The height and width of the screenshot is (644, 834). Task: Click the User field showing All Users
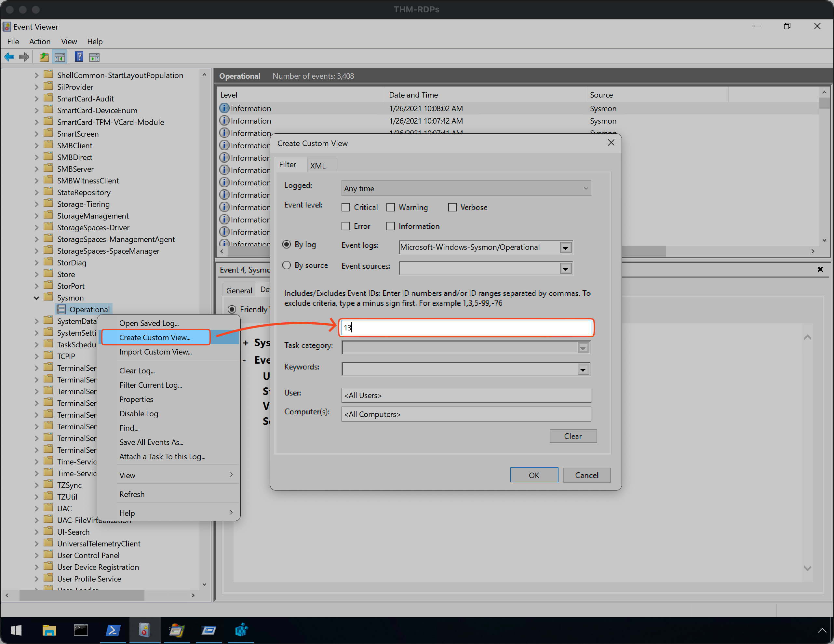466,395
